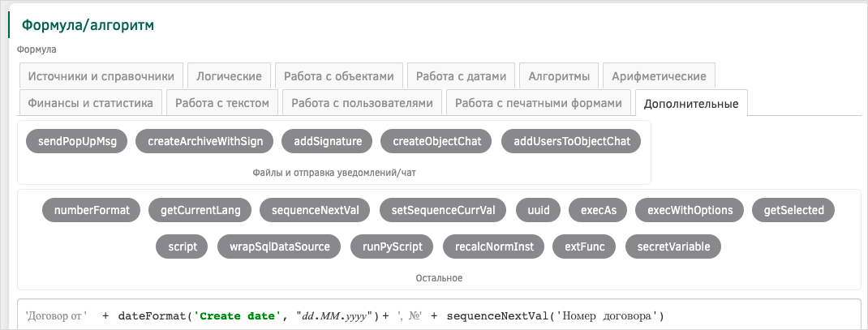
Task: Add the recalcNormInst function
Action: coord(494,246)
